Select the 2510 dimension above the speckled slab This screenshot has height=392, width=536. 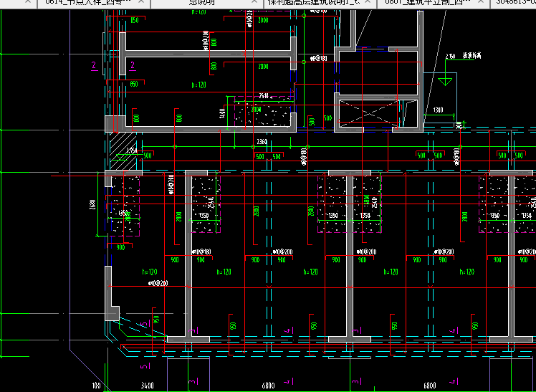[264, 96]
